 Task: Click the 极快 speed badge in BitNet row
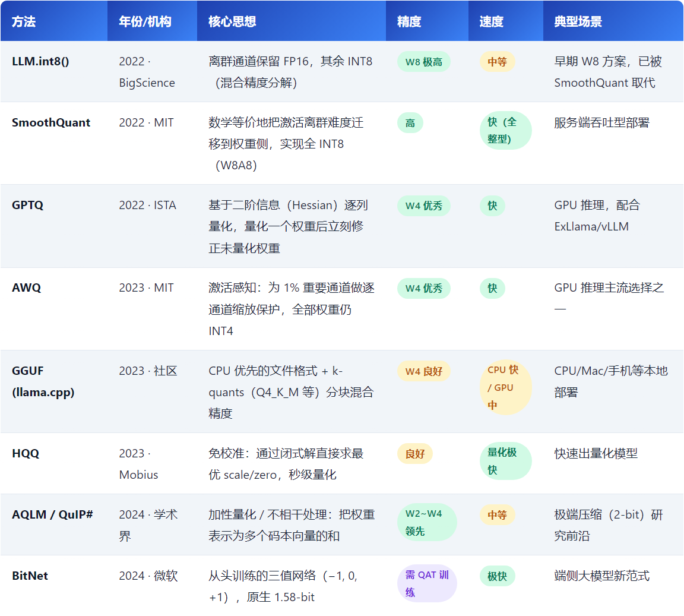[x=498, y=576]
